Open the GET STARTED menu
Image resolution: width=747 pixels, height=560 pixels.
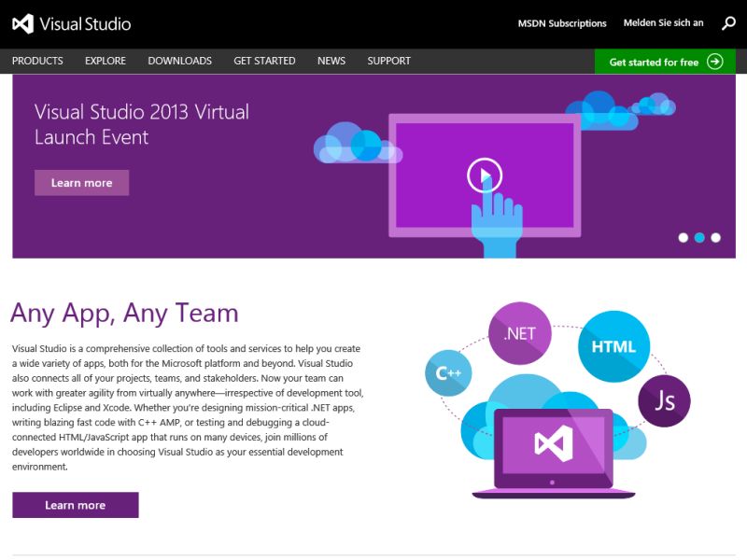(x=264, y=61)
